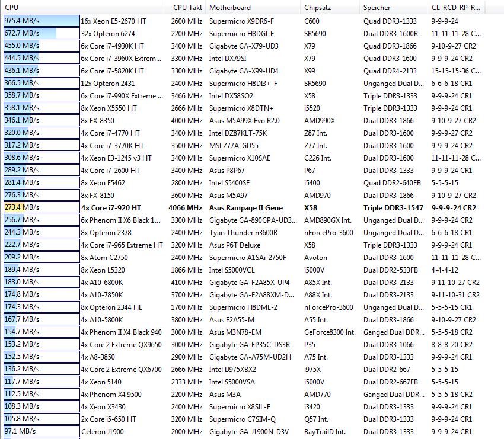Select the 8x Opteron 2344 HE entry
This screenshot has width=504, height=439.
(x=111, y=307)
